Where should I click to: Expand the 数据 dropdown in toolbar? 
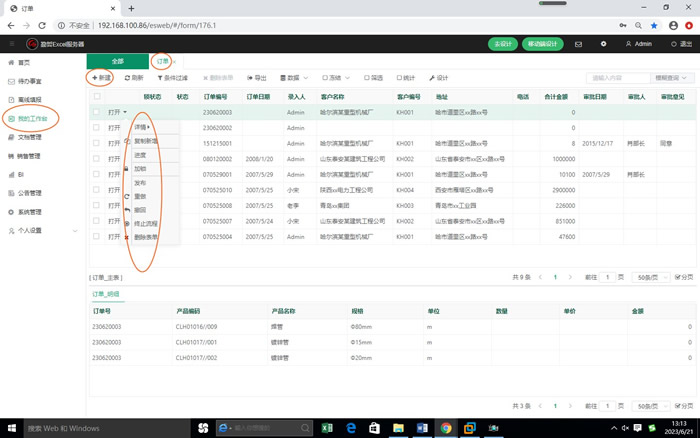point(291,77)
